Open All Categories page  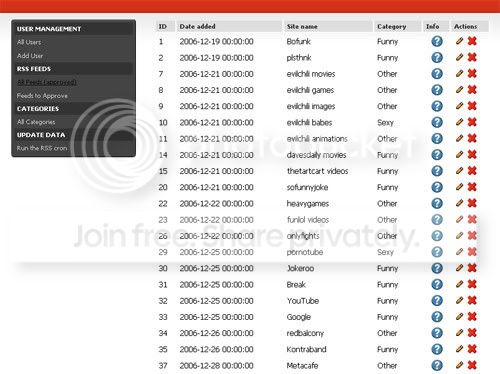coord(36,122)
